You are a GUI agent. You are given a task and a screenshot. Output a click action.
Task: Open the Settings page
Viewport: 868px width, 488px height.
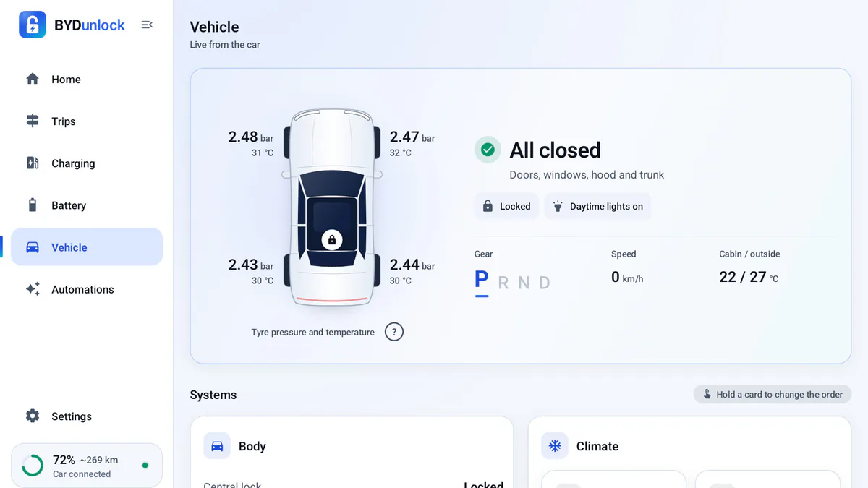(87, 416)
